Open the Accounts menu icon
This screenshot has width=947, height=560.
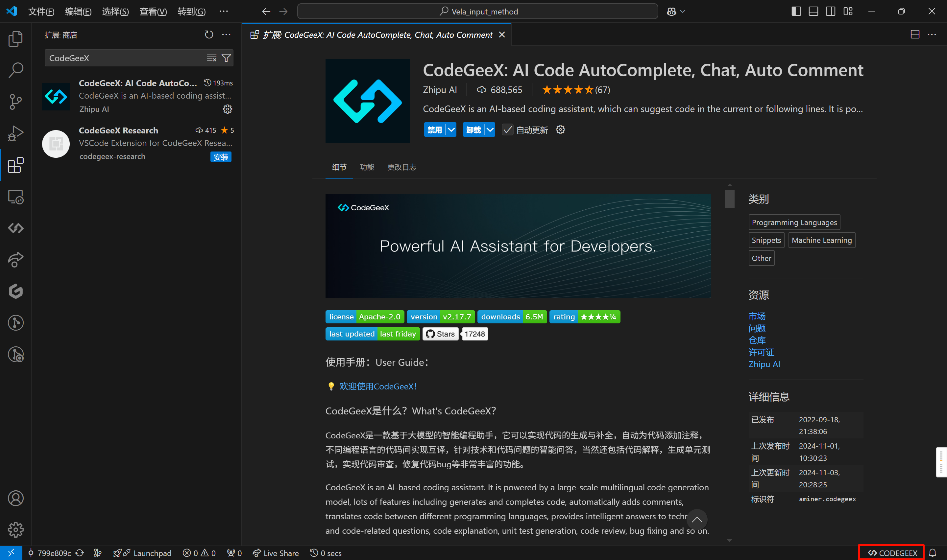coord(15,499)
